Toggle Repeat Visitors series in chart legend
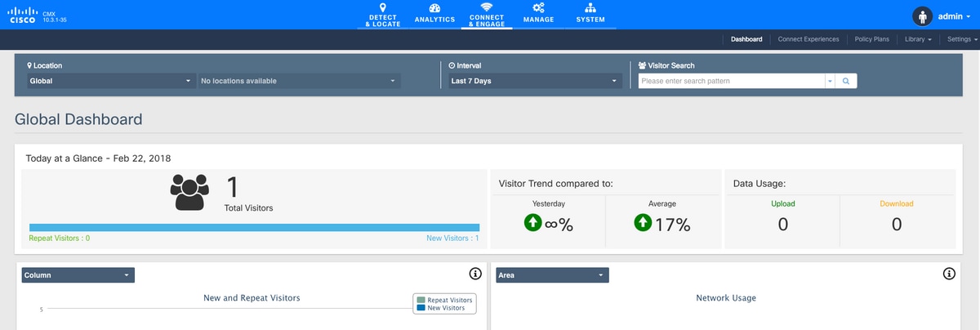The height and width of the screenshot is (330, 980). (x=445, y=301)
